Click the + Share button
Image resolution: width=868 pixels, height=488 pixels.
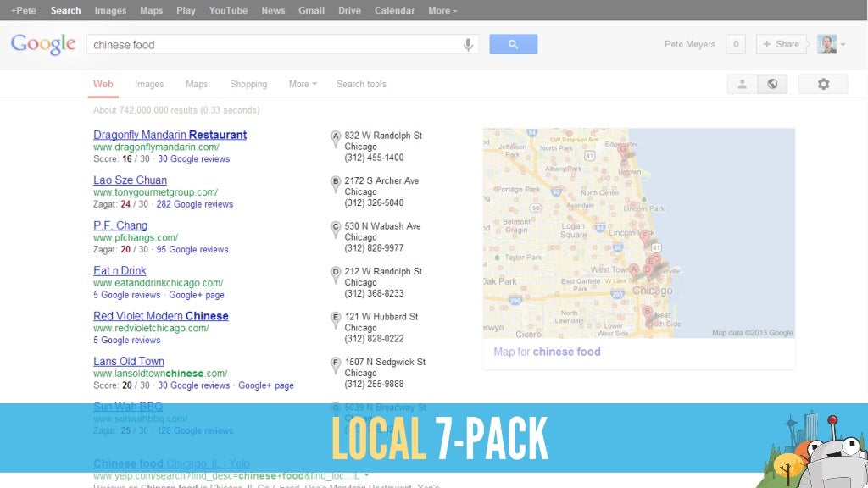[x=781, y=44]
